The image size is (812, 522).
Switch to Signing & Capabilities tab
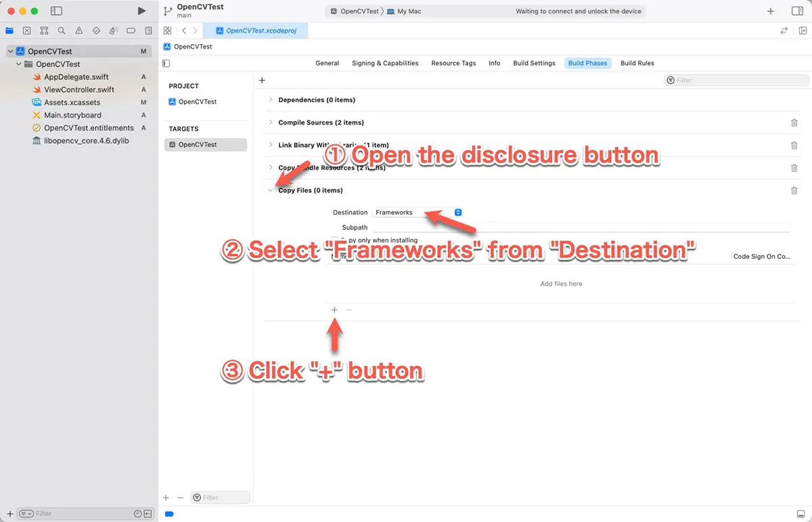385,63
